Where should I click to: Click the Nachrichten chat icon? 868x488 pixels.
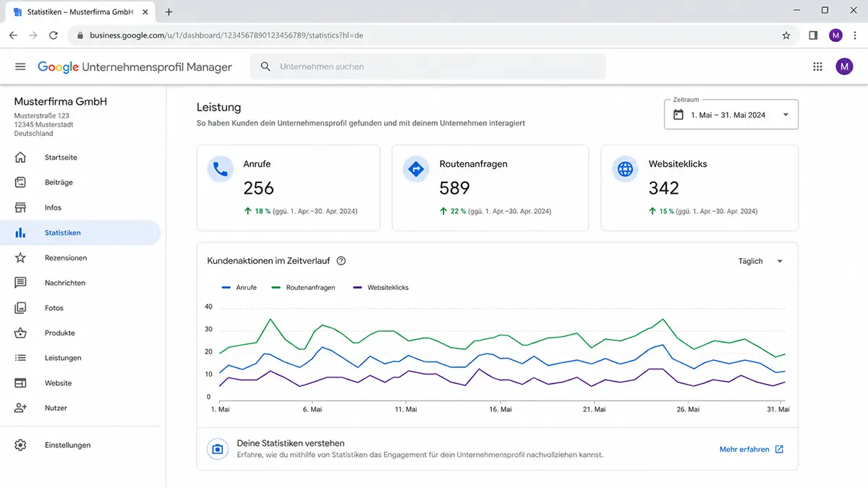[x=20, y=283]
